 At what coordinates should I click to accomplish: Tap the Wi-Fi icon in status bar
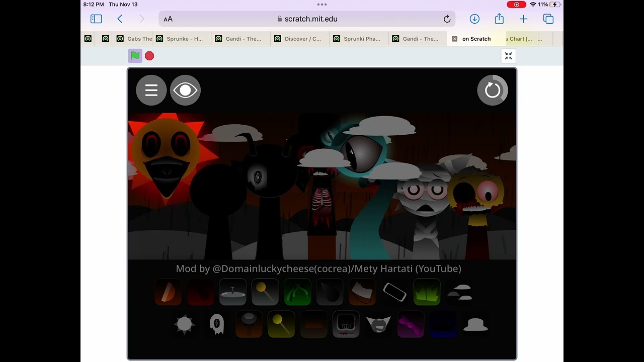(x=533, y=5)
